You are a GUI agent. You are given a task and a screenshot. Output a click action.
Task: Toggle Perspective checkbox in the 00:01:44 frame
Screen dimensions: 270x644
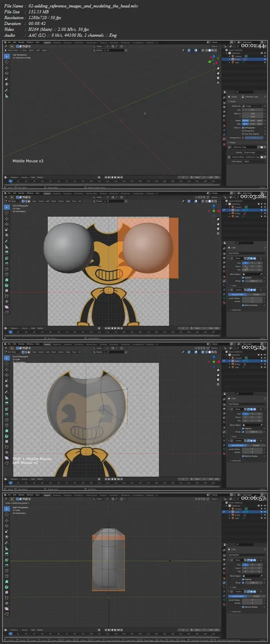coord(243,131)
